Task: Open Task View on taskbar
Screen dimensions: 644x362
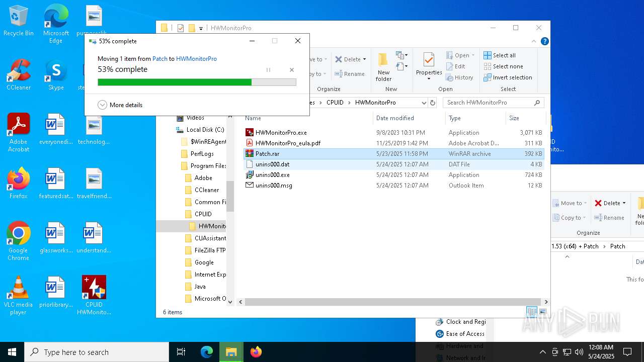Action: tap(181, 352)
